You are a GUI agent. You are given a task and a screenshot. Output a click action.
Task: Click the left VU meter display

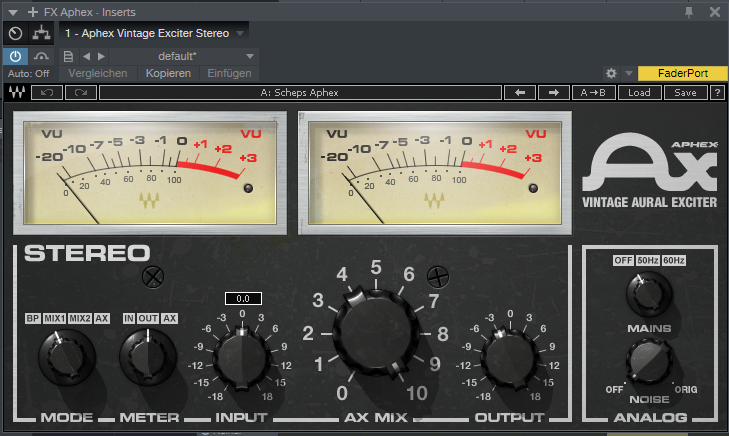pos(150,173)
